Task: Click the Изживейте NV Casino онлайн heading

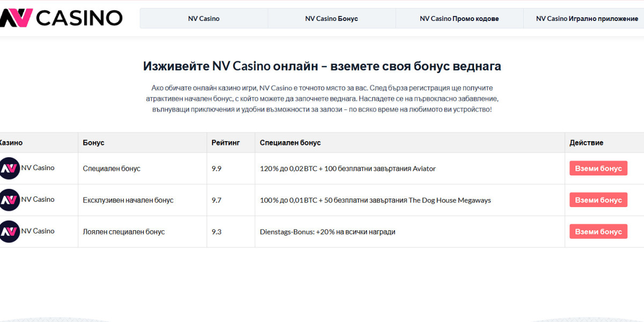Action: point(322,66)
